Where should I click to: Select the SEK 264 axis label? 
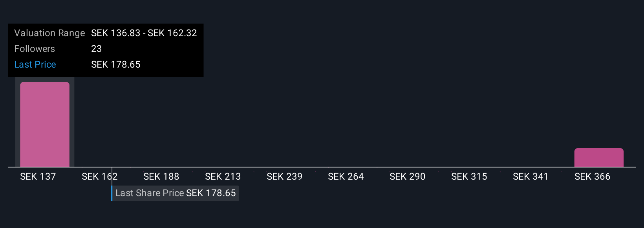346,177
